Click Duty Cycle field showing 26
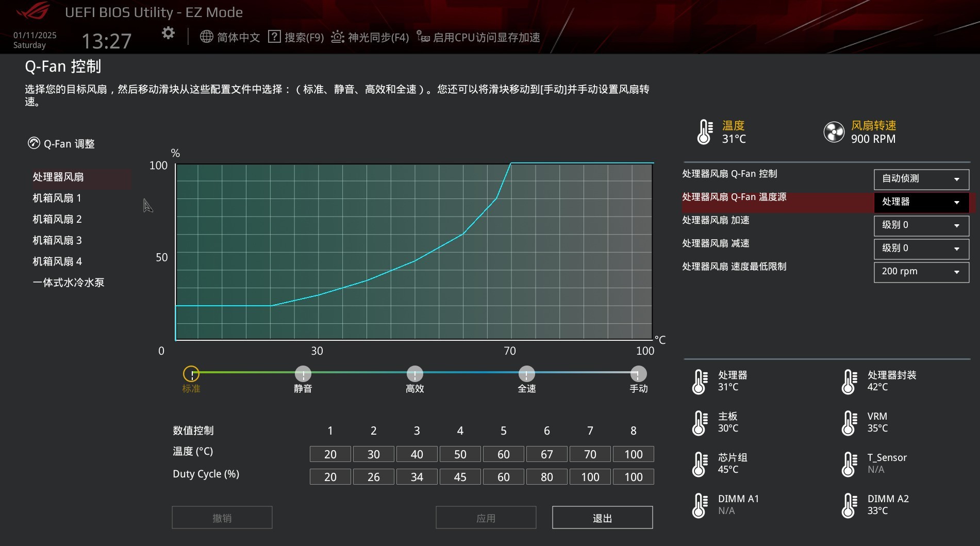The image size is (980, 546). point(374,477)
